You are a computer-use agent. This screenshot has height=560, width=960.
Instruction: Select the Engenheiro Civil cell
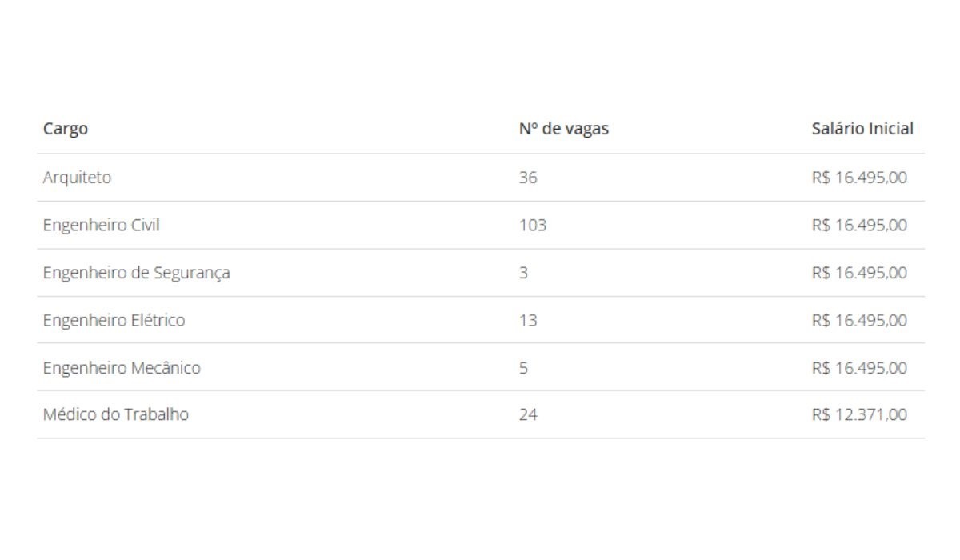101,226
